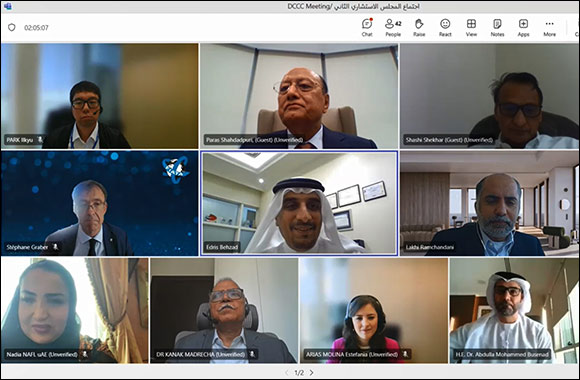Image resolution: width=580 pixels, height=380 pixels.
Task: Select PARK Ilkyu's video tile
Action: click(100, 96)
